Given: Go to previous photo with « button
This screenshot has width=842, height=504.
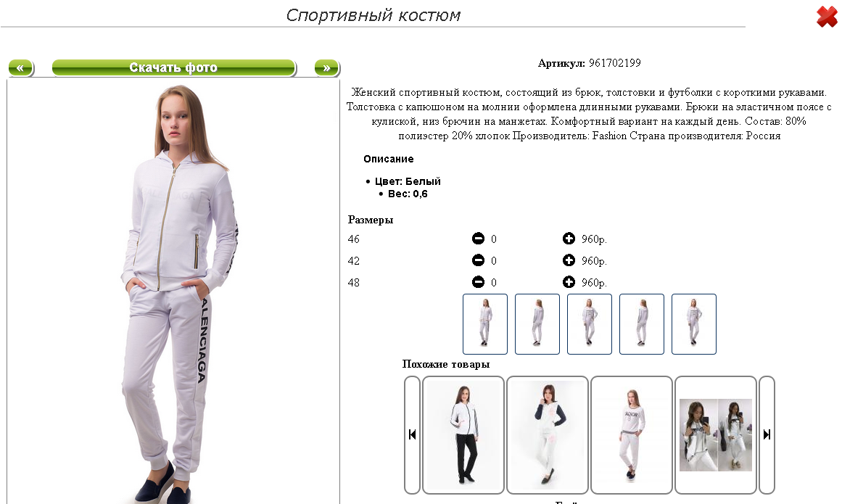Looking at the screenshot, I should 21,67.
